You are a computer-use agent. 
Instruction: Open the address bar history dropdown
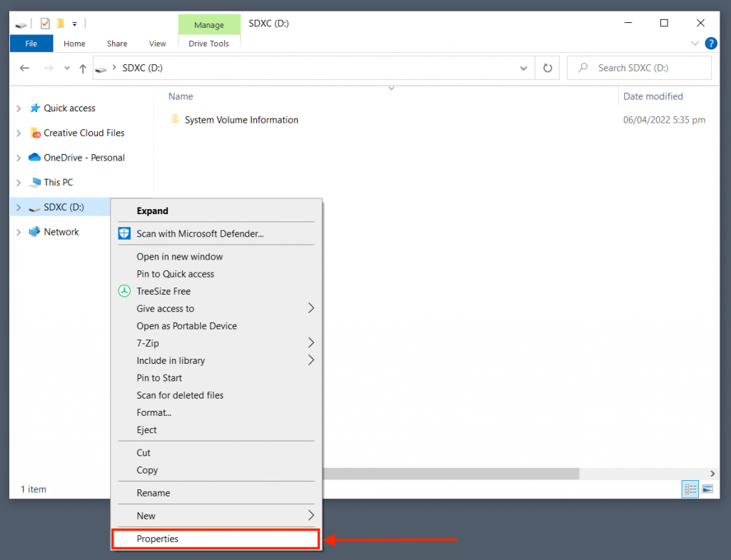(523, 68)
